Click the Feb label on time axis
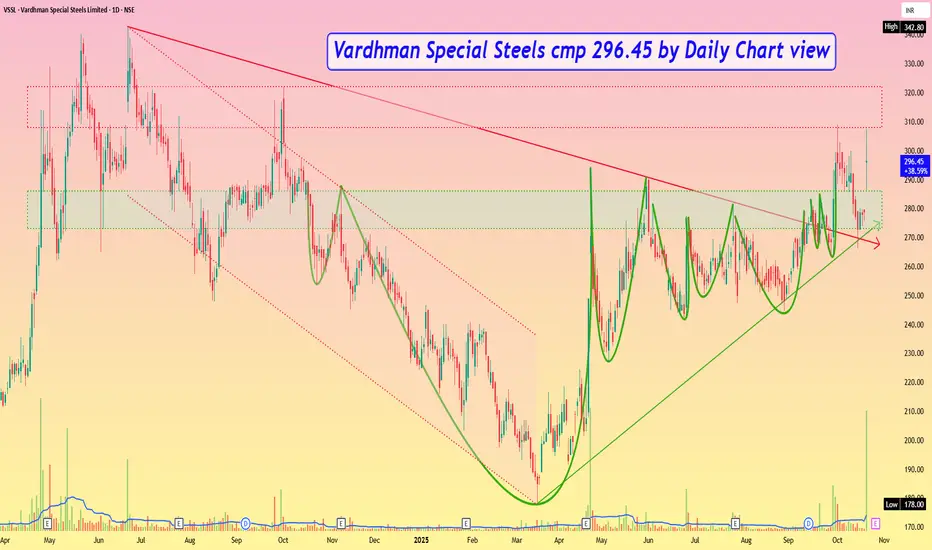This screenshot has width=932, height=550. (x=472, y=540)
